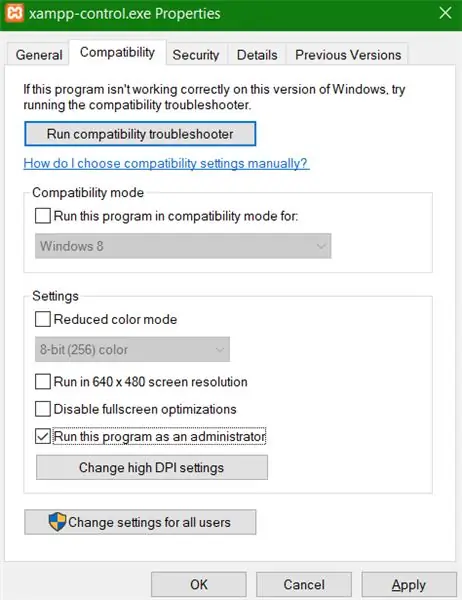Confirm changes with the OK button
This screenshot has height=600, width=462.
click(x=199, y=584)
